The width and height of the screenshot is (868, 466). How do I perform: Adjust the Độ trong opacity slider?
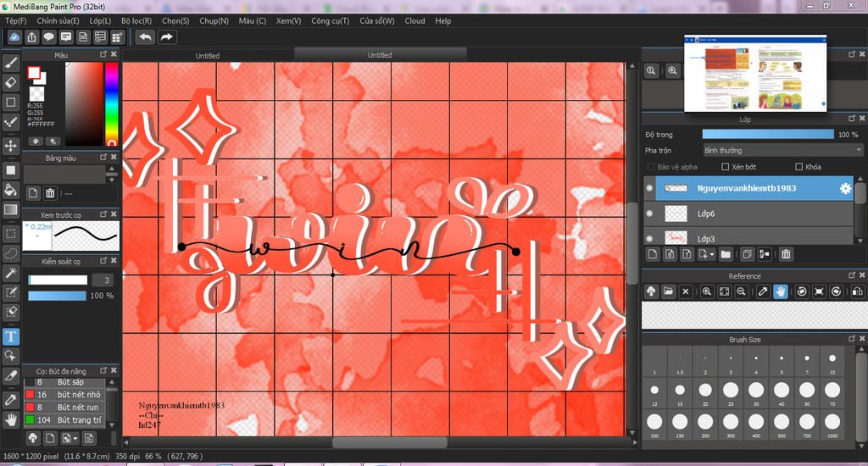768,135
